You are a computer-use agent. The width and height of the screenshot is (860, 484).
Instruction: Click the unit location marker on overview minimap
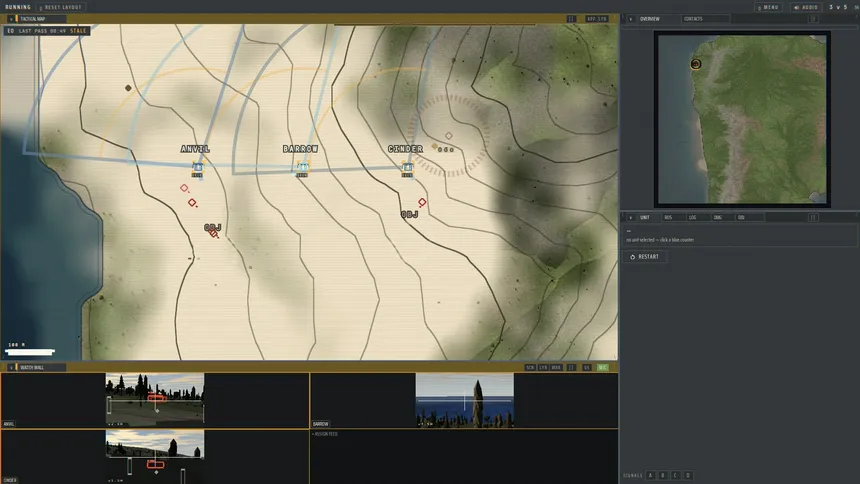point(695,64)
